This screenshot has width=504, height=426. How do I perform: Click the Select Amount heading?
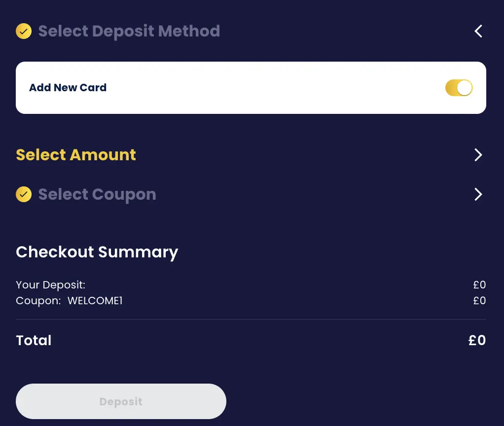pyautogui.click(x=76, y=155)
